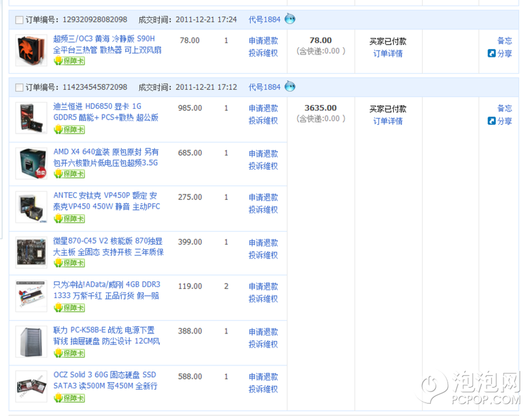The height and width of the screenshot is (416, 532).
Task: Click deal time 2011-12-21 17:24
Action: tap(206, 20)
